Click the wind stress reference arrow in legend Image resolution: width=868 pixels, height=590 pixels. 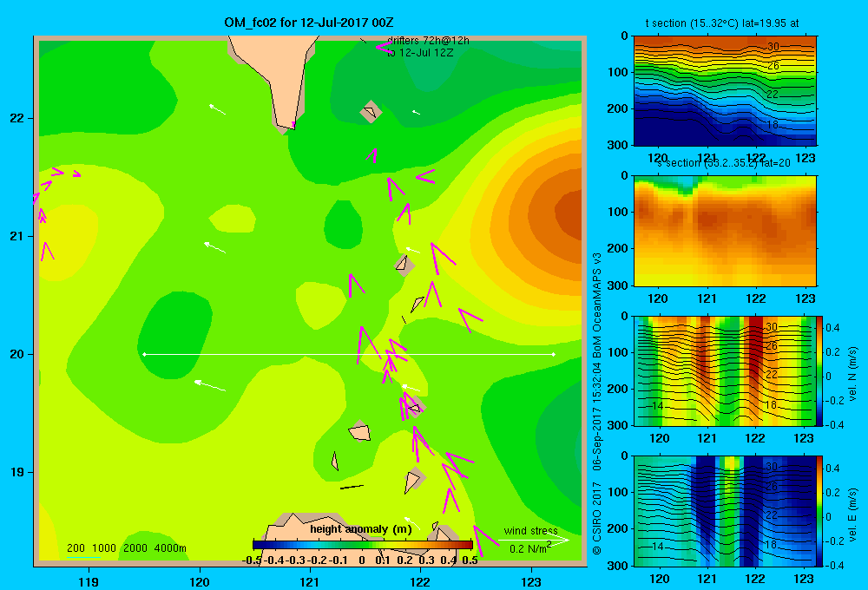click(534, 541)
